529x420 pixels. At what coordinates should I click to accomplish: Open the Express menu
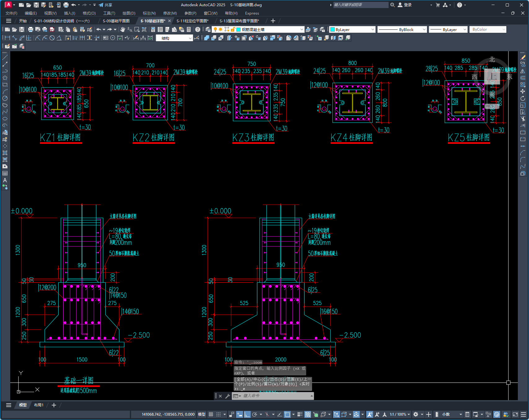coord(252,13)
